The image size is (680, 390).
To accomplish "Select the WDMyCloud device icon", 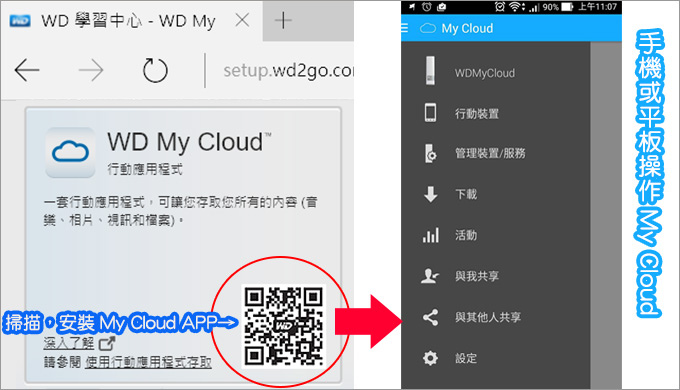I will tap(430, 71).
